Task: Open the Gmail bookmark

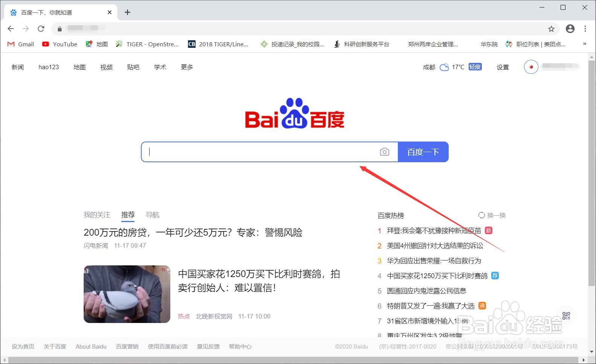Action: click(x=21, y=44)
